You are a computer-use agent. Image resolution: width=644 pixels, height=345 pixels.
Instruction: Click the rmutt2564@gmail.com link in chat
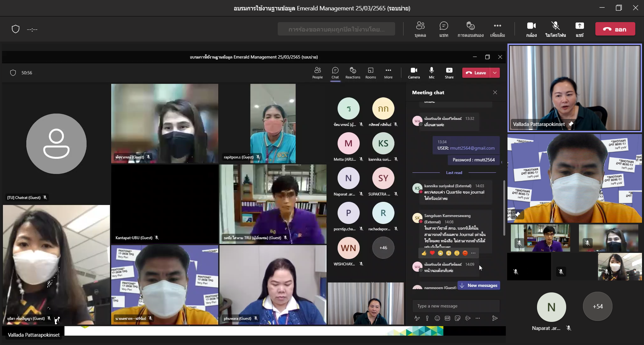[472, 148]
